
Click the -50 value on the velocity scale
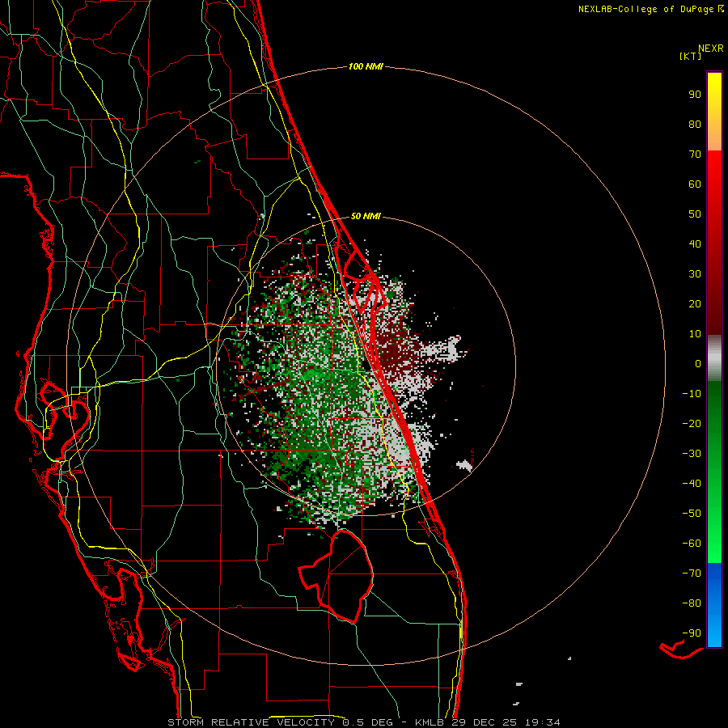(x=692, y=514)
